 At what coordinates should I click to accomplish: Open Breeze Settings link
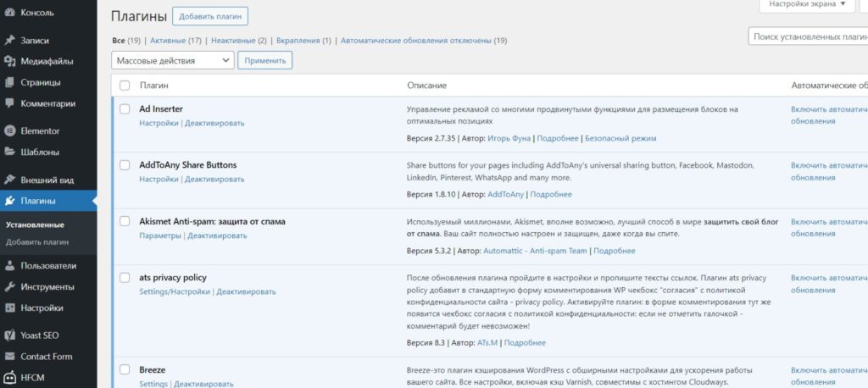(153, 384)
